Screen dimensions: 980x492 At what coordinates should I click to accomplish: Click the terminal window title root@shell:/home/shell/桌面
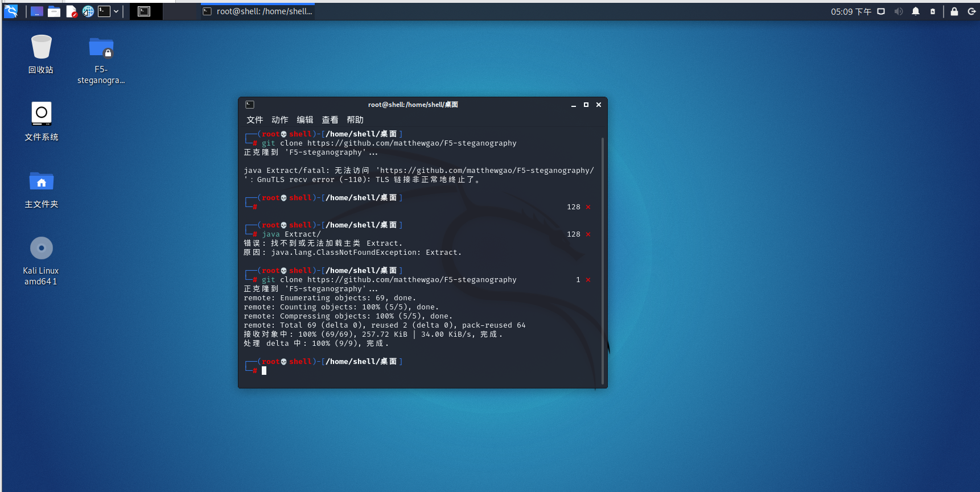coord(413,105)
